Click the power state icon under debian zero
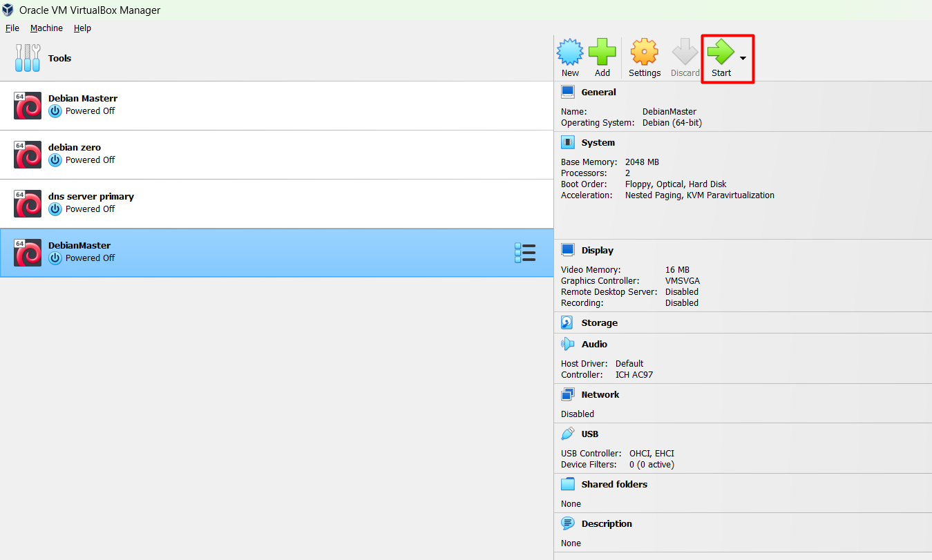The width and height of the screenshot is (932, 560). coord(55,160)
